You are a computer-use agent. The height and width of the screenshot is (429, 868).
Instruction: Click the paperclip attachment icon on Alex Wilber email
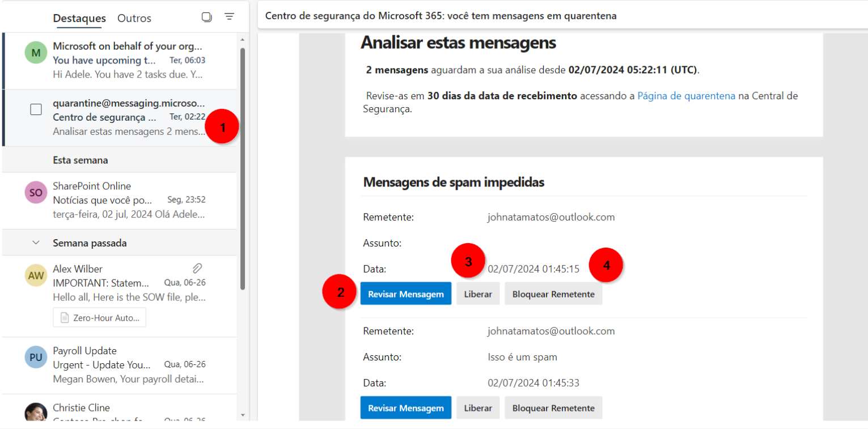tap(197, 268)
